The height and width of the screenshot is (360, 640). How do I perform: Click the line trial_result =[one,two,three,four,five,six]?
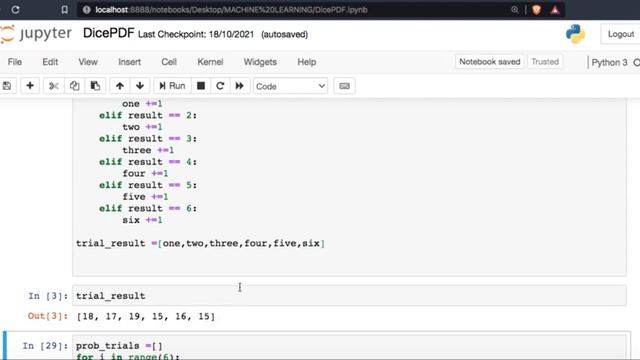point(200,244)
